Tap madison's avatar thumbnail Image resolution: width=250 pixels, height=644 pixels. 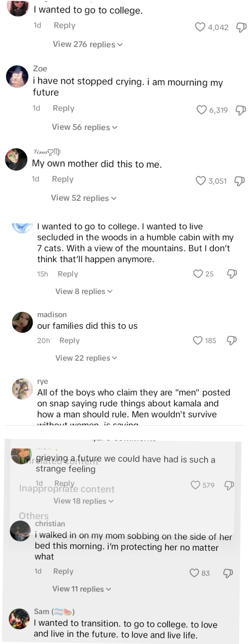click(23, 322)
